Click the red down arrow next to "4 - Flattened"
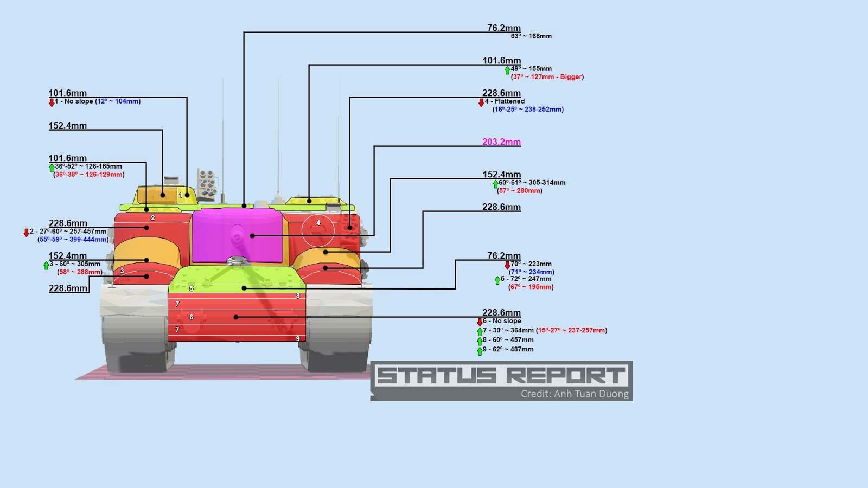This screenshot has width=868, height=488. click(481, 102)
